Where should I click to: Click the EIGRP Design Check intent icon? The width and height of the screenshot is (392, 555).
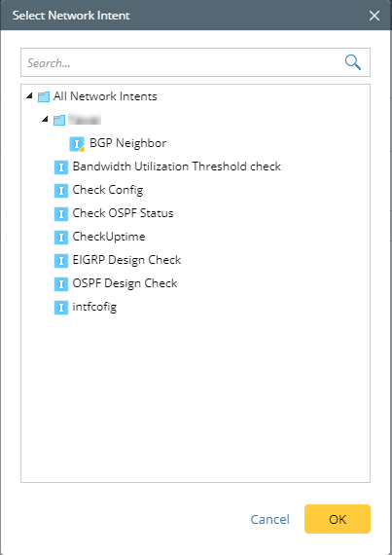point(61,261)
